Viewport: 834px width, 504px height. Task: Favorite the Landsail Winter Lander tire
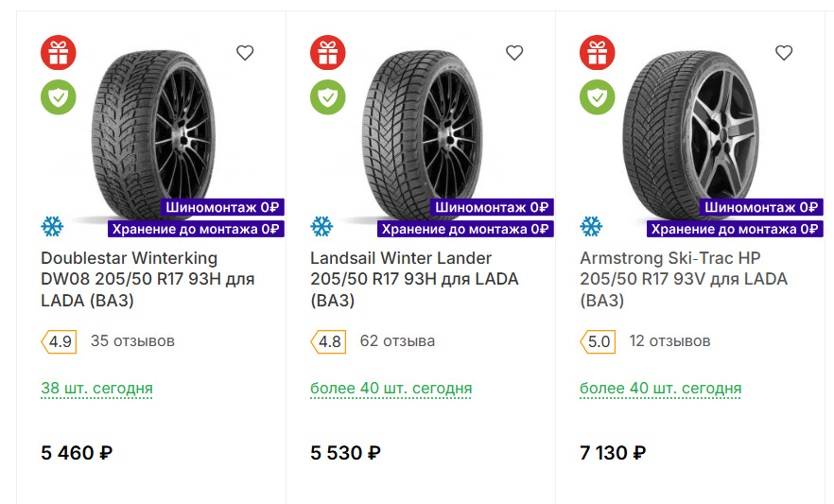coord(514,53)
